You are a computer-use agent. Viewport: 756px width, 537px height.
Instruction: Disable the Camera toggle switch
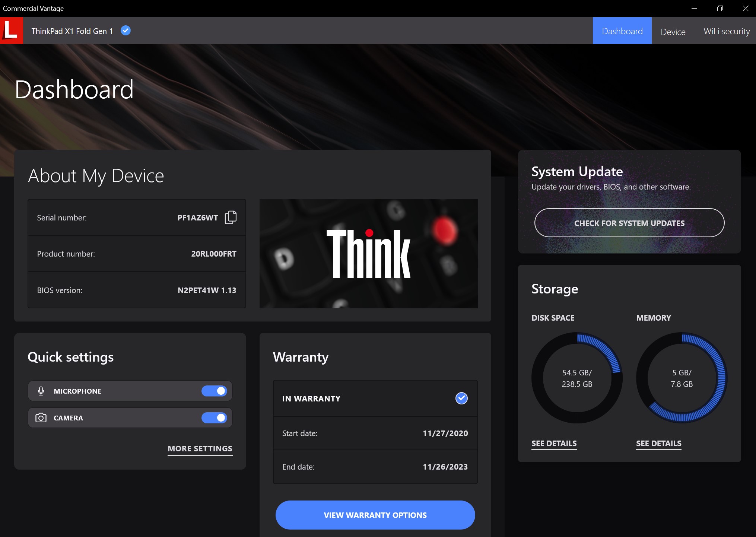(x=215, y=418)
